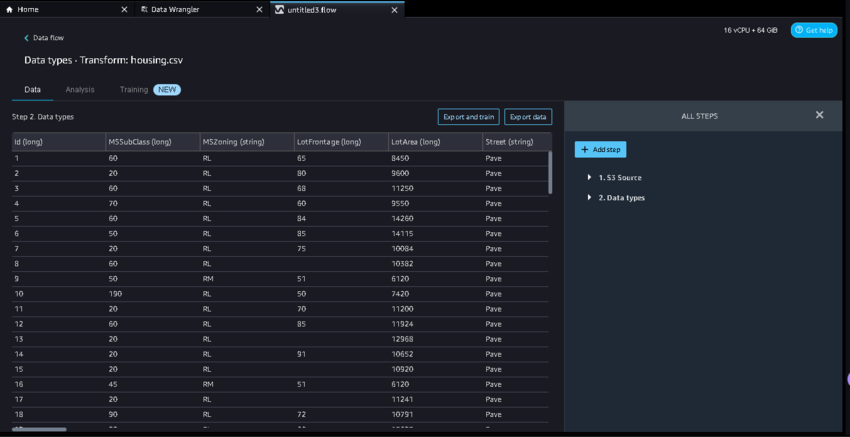850x437 pixels.
Task: Click the Id cell 17
Action: click(x=17, y=400)
